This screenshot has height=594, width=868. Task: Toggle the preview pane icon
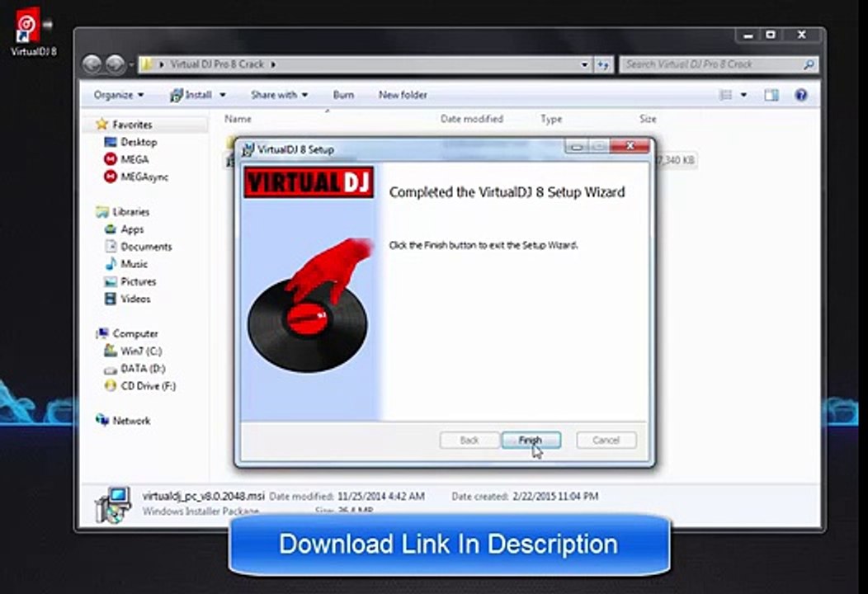pyautogui.click(x=771, y=95)
